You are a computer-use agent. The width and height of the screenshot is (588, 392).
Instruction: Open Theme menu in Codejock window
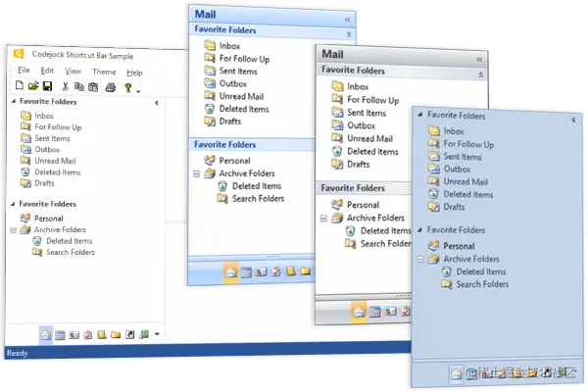coord(104,72)
